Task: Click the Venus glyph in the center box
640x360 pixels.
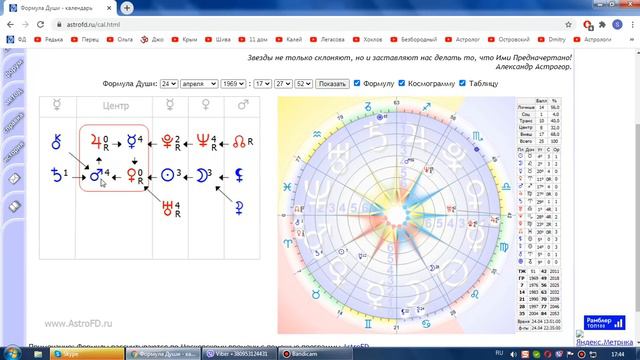Action: coord(131,176)
